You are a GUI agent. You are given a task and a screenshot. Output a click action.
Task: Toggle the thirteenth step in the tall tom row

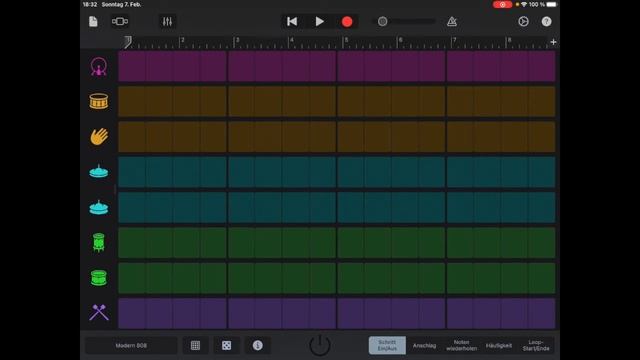tap(460, 243)
